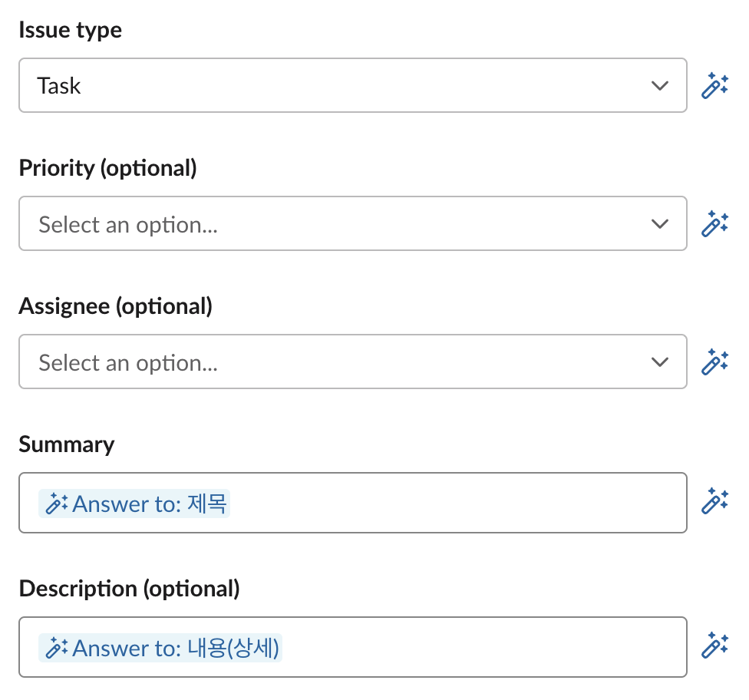Click the 'Priority (optional)' field label
The image size is (749, 700).
(107, 168)
